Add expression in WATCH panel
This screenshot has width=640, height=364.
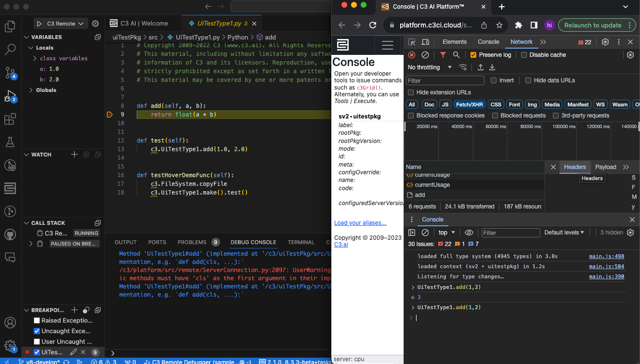pyautogui.click(x=74, y=155)
